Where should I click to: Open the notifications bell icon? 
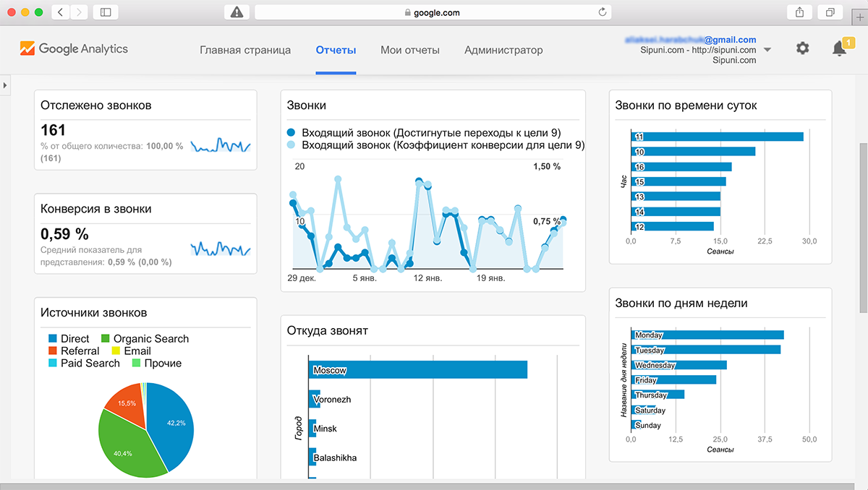coord(840,48)
